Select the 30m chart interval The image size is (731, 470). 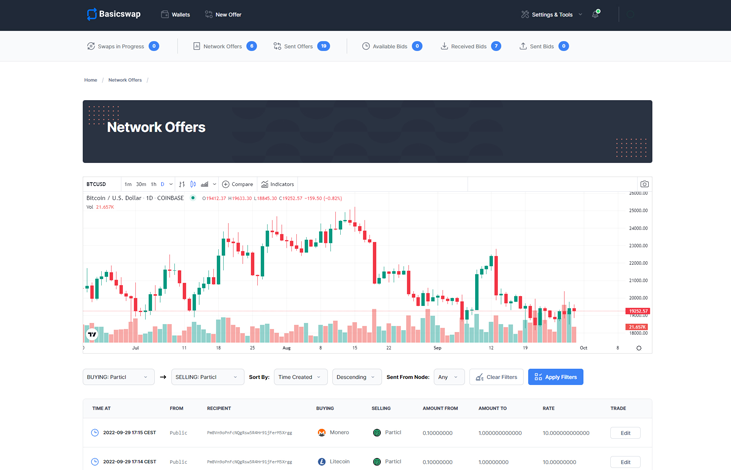[141, 184]
